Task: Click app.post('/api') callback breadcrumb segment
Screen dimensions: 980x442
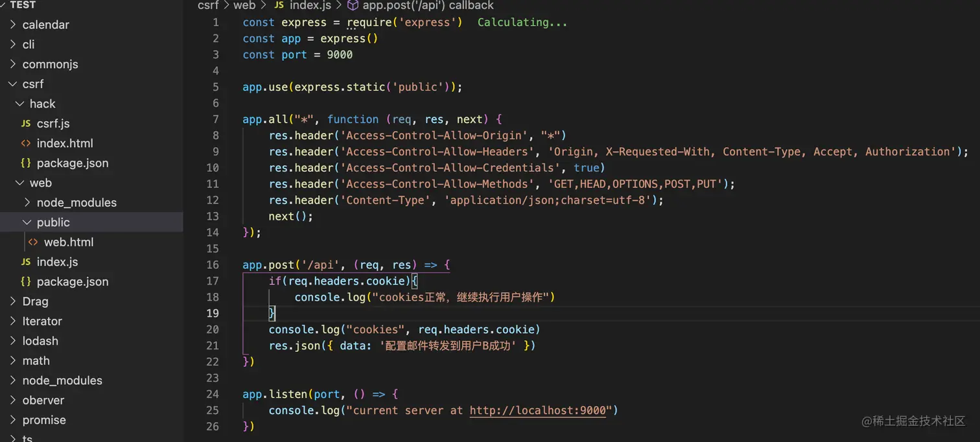Action: pyautogui.click(x=428, y=5)
